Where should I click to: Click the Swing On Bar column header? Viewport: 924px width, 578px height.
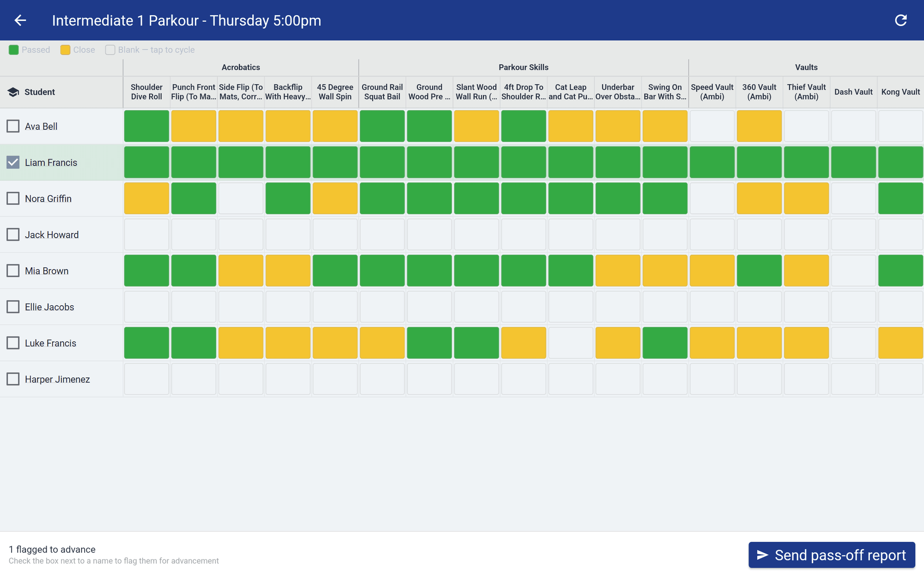click(x=665, y=92)
